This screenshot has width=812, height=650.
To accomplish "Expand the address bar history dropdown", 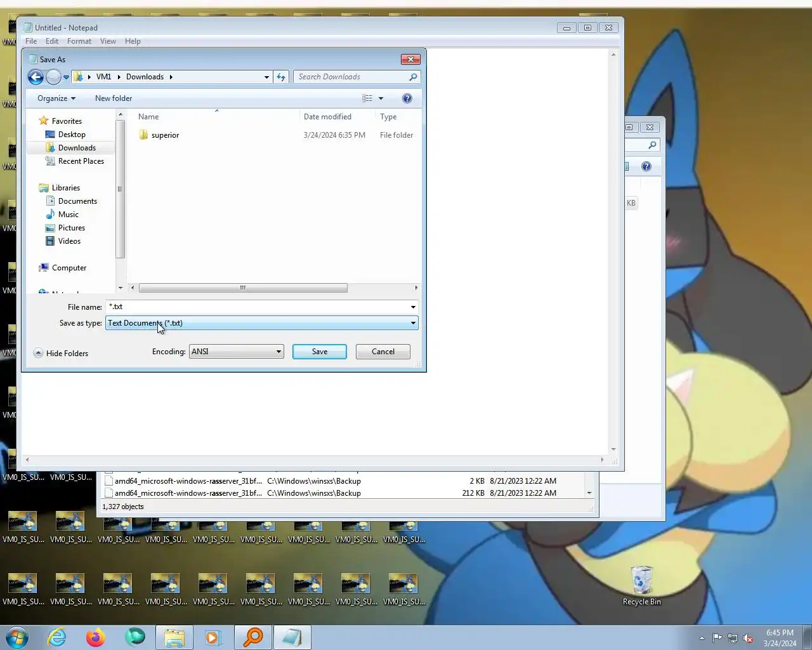I will click(x=266, y=77).
